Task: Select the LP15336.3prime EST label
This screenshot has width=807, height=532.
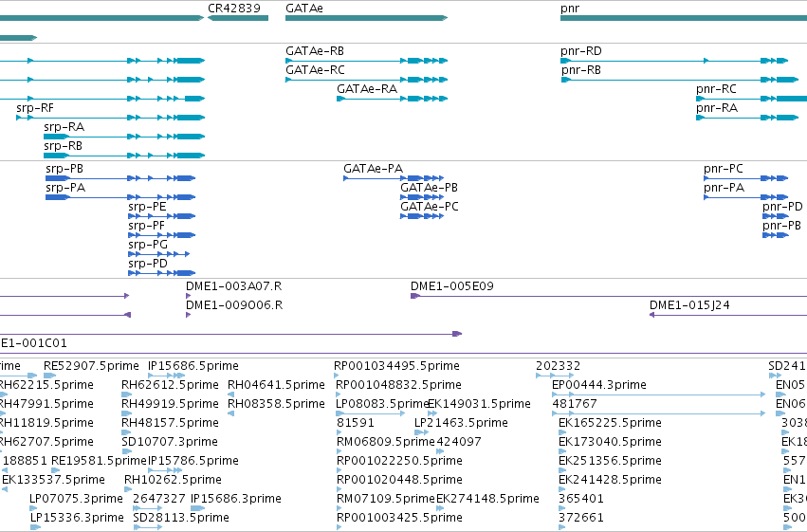Action: [77, 518]
